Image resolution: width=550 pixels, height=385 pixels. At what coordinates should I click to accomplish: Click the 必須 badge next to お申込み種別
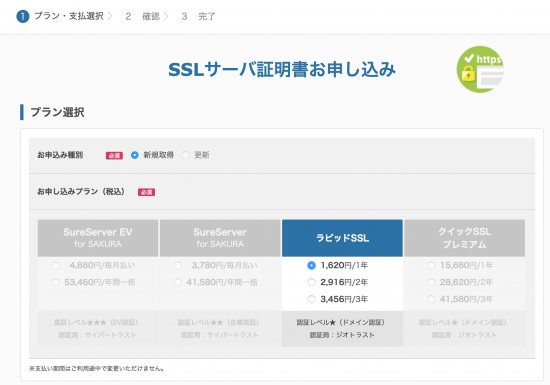click(114, 155)
